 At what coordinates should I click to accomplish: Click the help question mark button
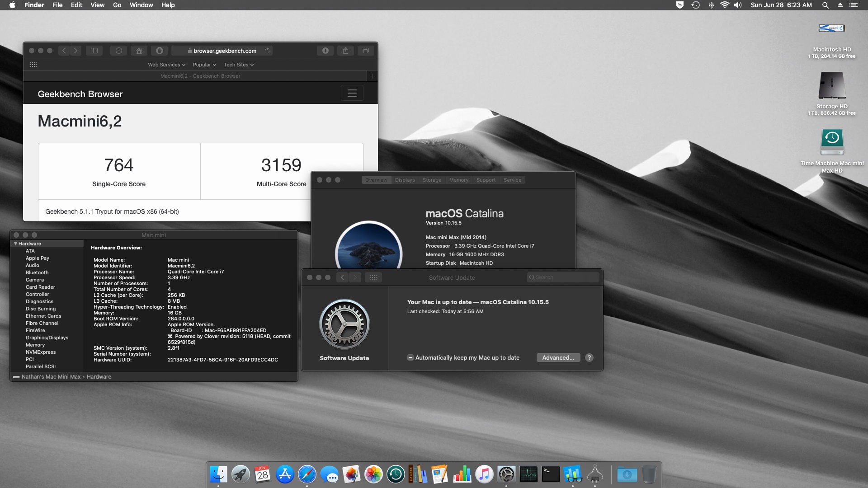coord(589,357)
